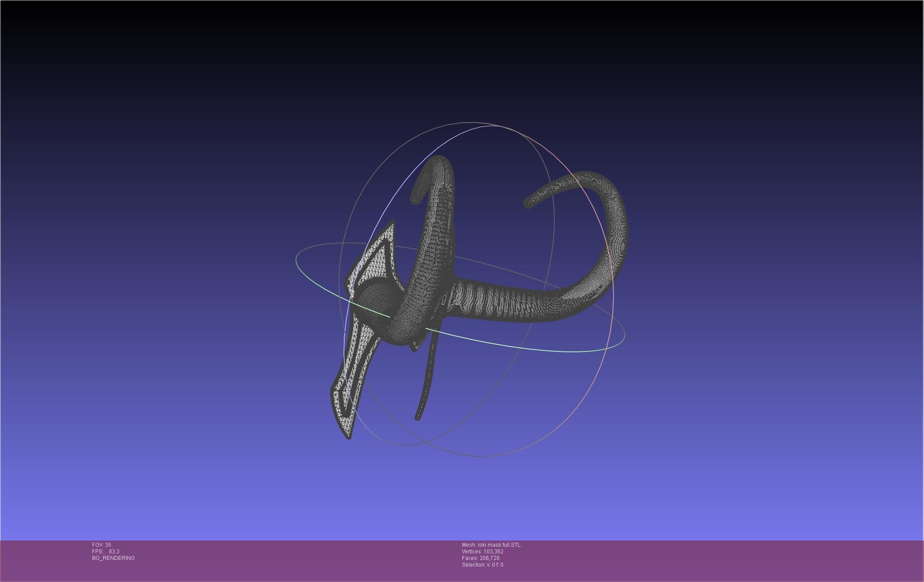Screen dimensions: 924x582
Task: Click the BO_RENDERING status text
Action: click(113, 558)
